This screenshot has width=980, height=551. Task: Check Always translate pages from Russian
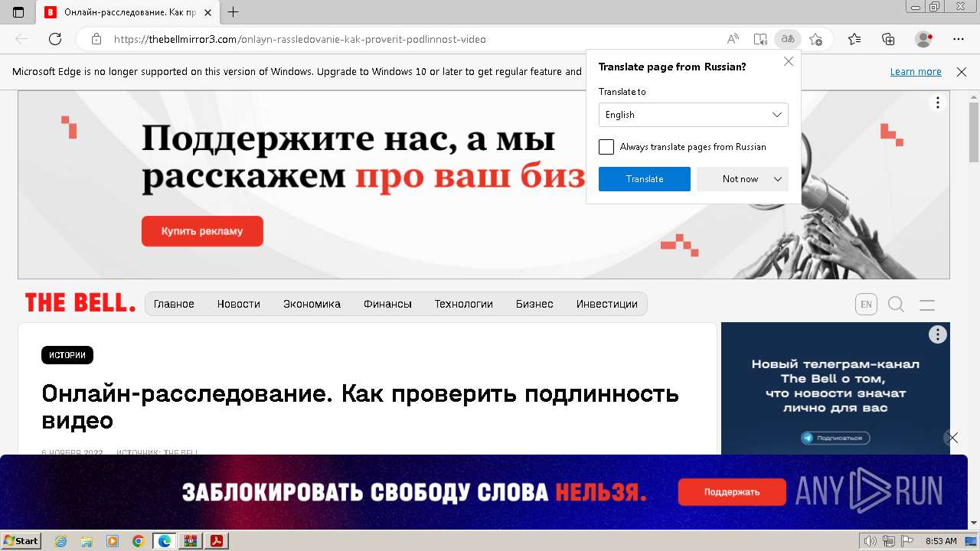click(606, 147)
